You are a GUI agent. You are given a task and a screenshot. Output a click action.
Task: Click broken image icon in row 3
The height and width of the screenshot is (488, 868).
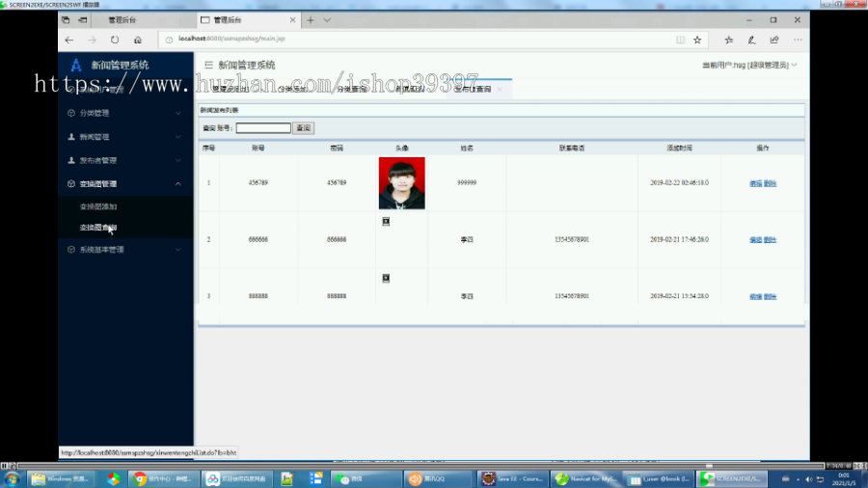point(386,278)
